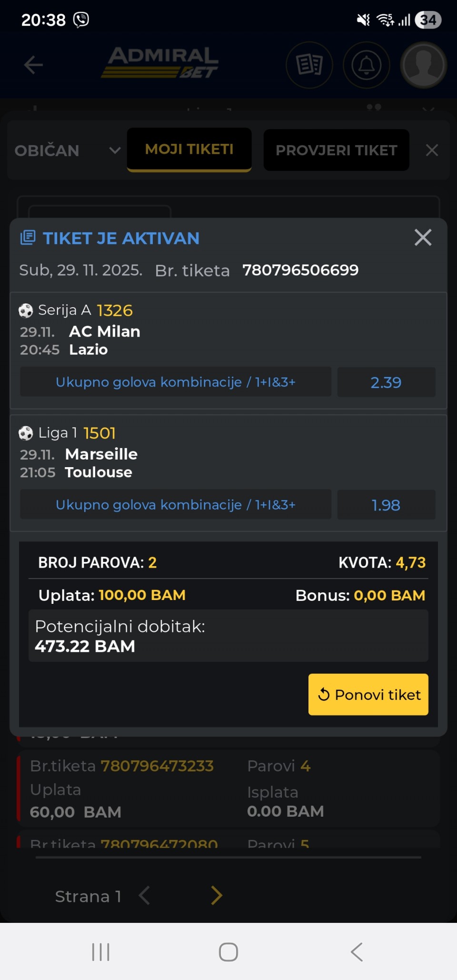
Task: Switch to the MOJI TIKETI tab
Action: pos(189,150)
